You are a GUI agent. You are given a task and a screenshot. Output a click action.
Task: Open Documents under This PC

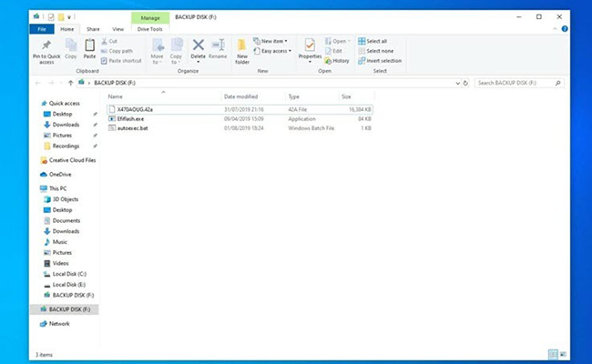(62, 220)
